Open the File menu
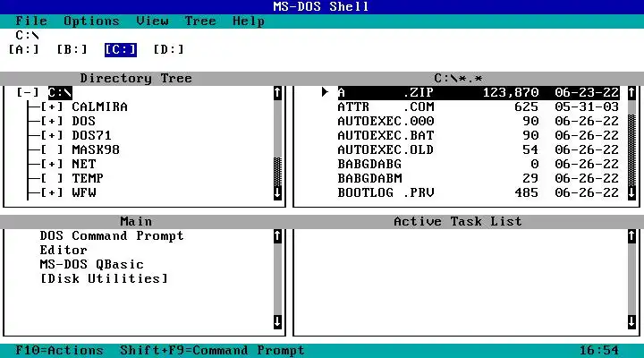644x358 pixels. (31, 21)
